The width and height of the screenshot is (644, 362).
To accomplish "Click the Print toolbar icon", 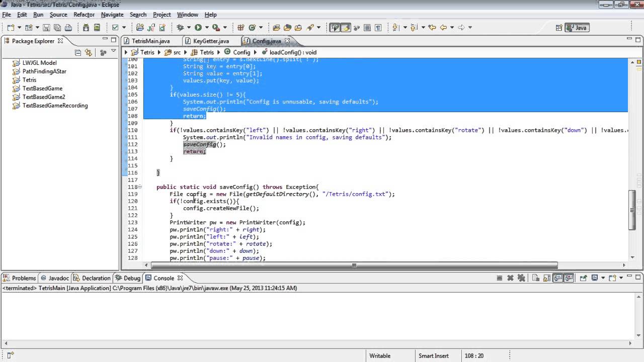I will (x=68, y=28).
